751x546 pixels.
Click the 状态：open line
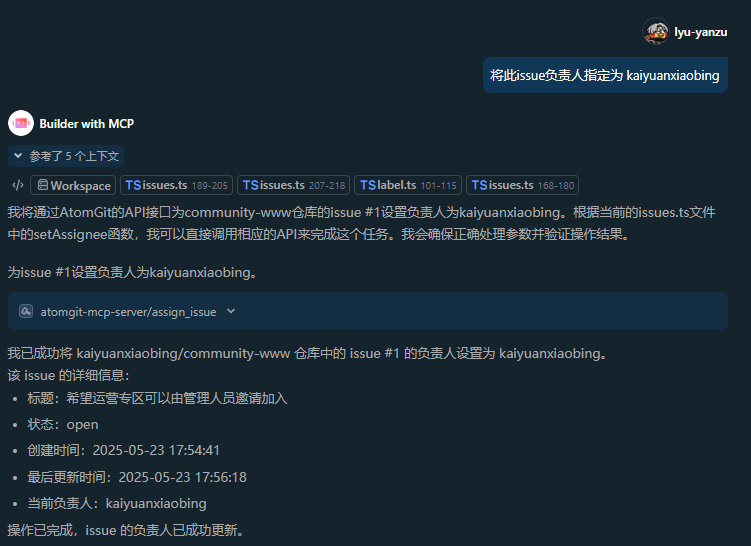click(x=63, y=424)
